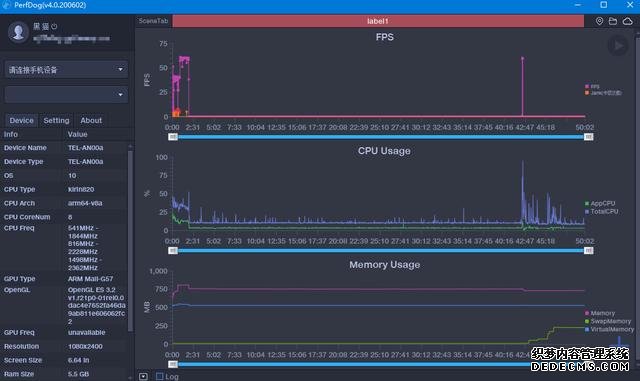Minimize the PerfDog window
640x381 pixels.
click(578, 5)
